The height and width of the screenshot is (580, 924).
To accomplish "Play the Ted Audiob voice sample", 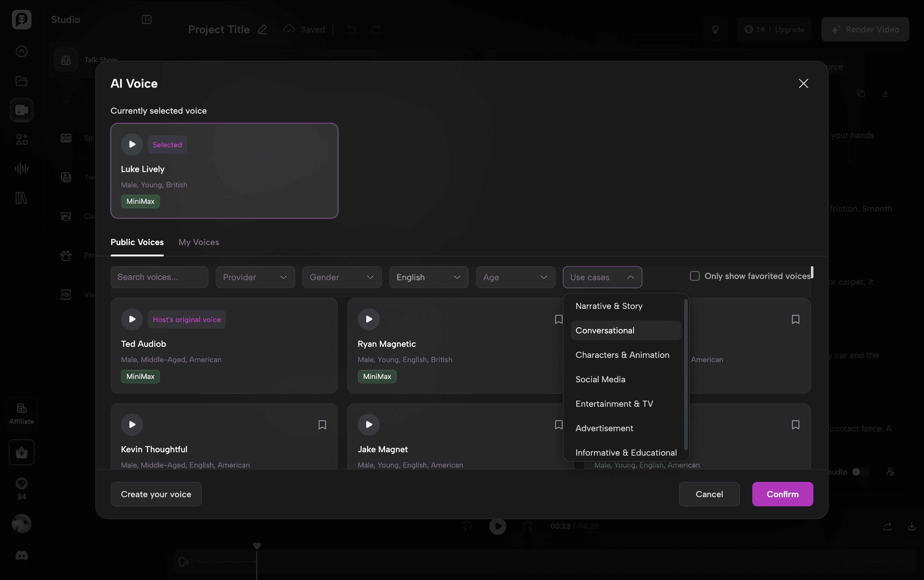I will click(x=132, y=319).
